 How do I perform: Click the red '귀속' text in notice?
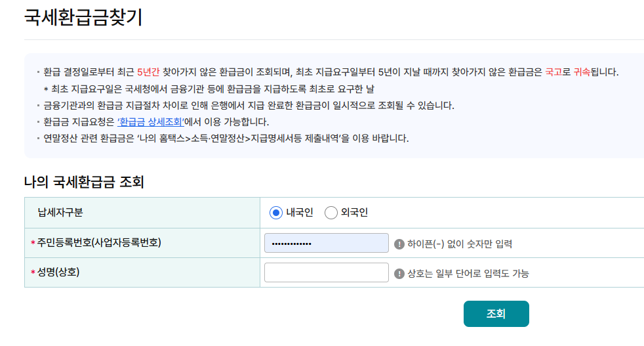[x=582, y=72]
